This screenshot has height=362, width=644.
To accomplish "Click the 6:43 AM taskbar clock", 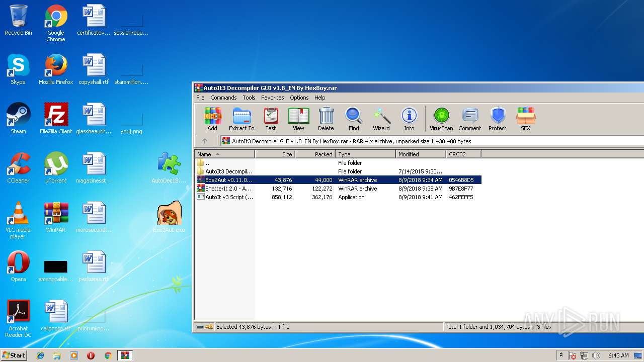I will pyautogui.click(x=618, y=355).
